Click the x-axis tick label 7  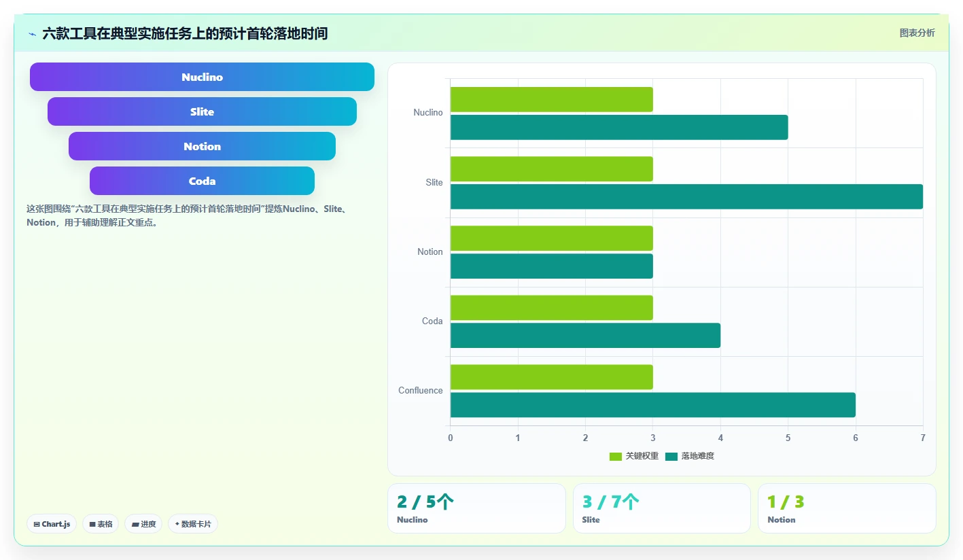[x=923, y=438]
